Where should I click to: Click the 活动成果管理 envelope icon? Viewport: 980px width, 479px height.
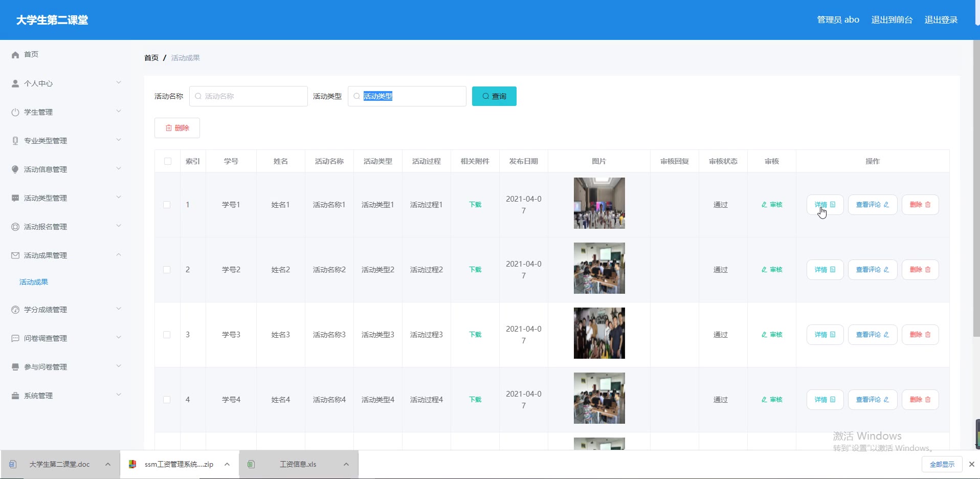point(15,255)
